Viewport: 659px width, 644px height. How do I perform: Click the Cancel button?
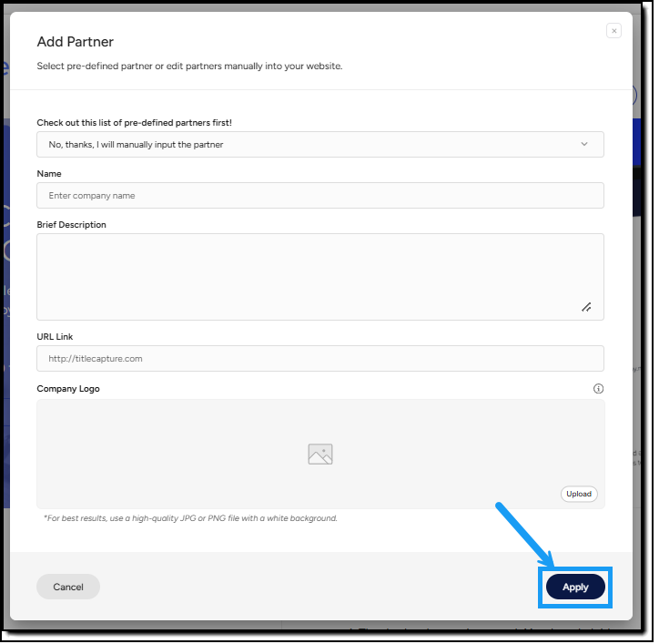[x=68, y=587]
